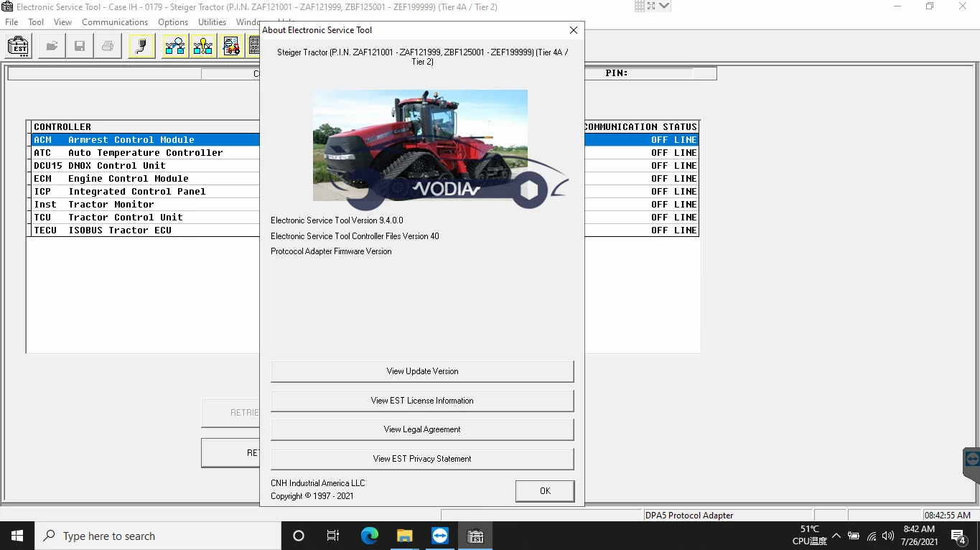This screenshot has height=550, width=980.
Task: Open Cortana from the taskbar
Action: point(299,536)
